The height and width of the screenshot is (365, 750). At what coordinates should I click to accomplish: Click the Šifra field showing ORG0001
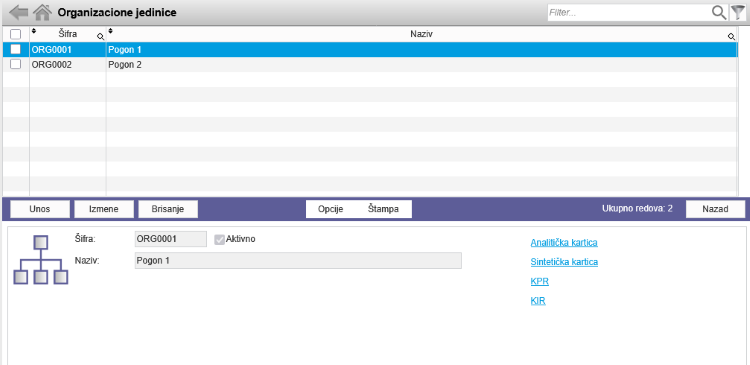coord(171,239)
